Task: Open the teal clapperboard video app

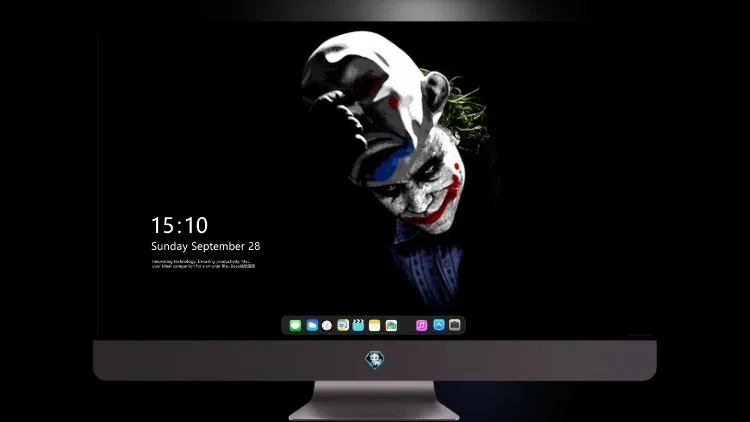Action: point(358,325)
